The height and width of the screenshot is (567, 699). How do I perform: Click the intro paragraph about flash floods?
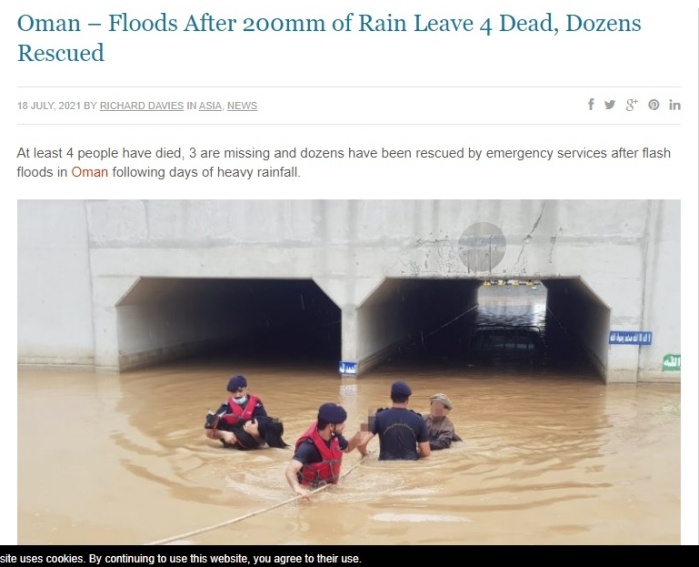point(344,163)
